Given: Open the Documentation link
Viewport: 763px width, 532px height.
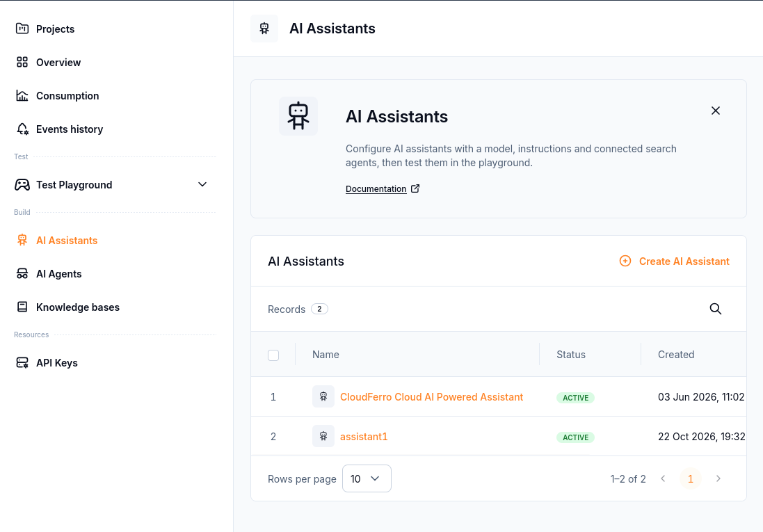Looking at the screenshot, I should [376, 189].
